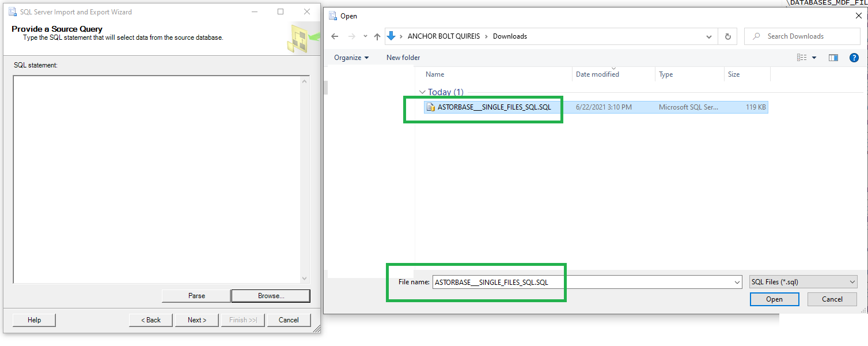Click the back navigation arrow

point(335,36)
